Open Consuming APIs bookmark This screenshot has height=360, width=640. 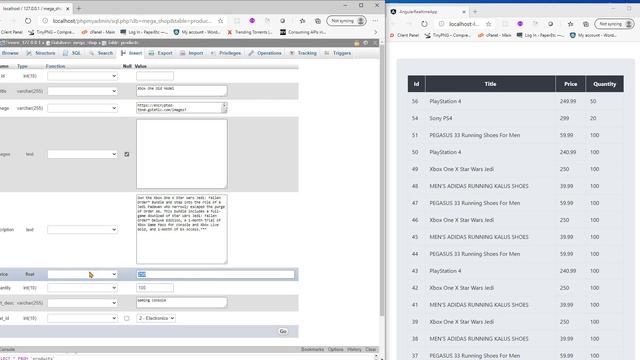pyautogui.click(x=303, y=32)
